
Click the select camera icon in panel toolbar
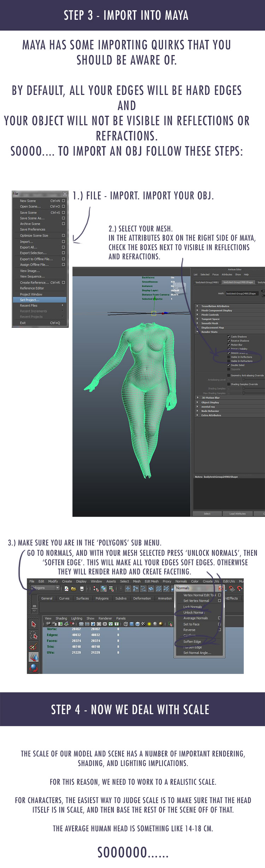[x=48, y=624]
